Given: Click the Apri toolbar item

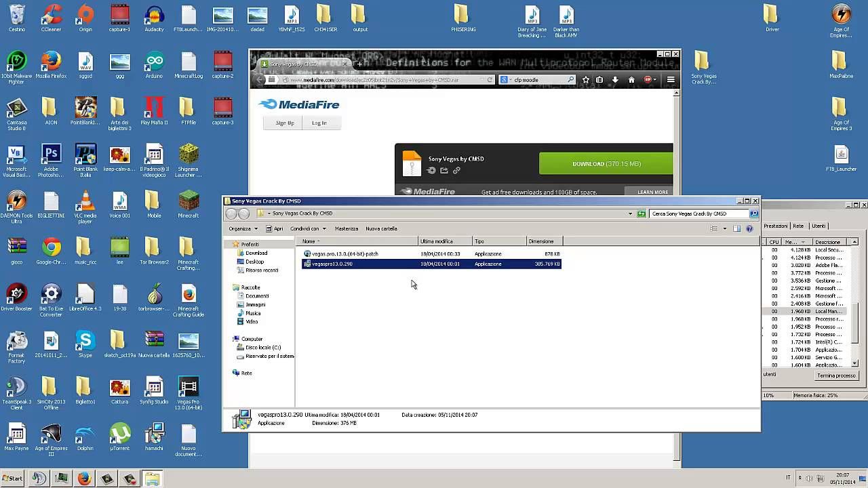Looking at the screenshot, I should [x=274, y=228].
